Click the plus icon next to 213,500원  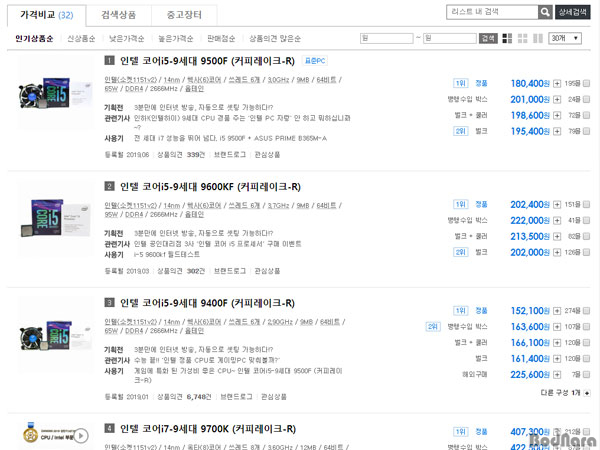[557, 236]
